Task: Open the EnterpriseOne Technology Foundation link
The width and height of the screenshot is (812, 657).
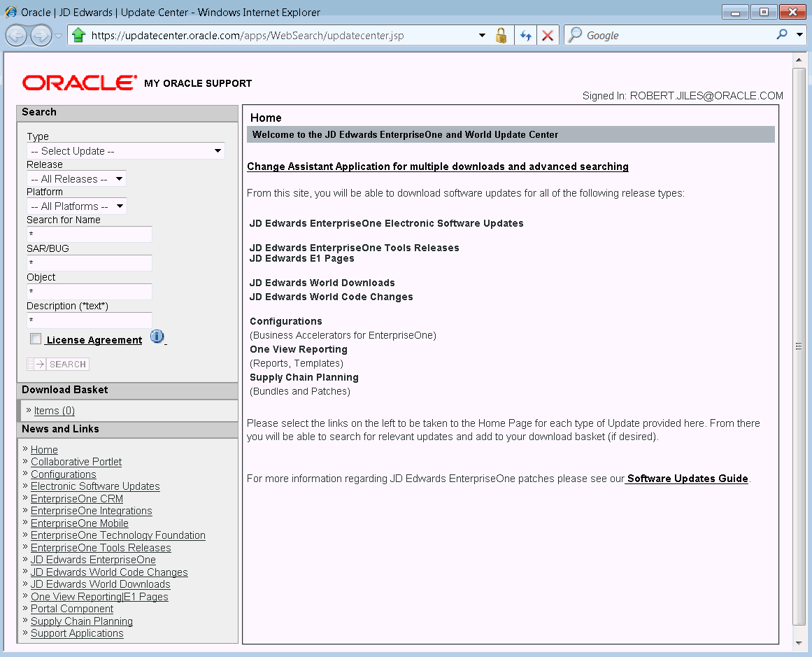Action: (x=118, y=535)
